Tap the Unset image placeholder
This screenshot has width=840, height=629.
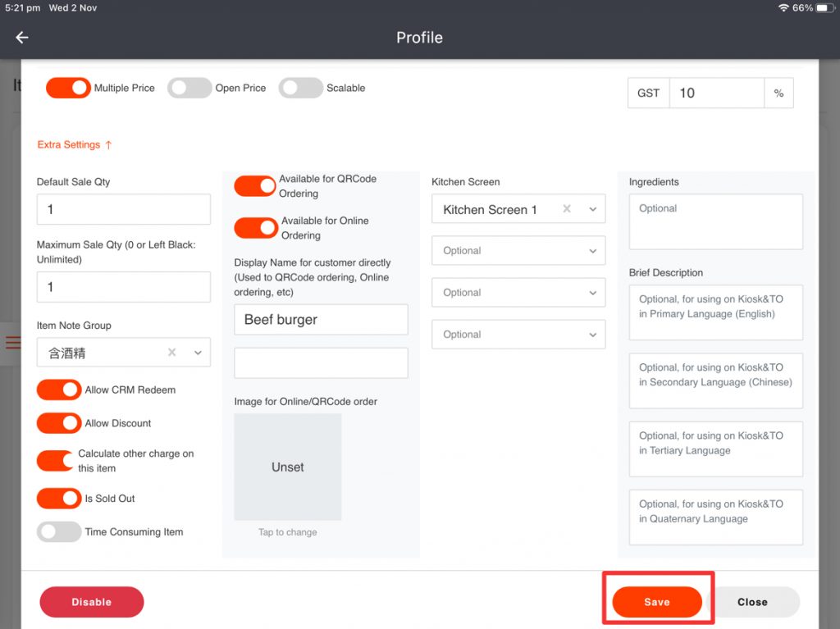click(x=287, y=467)
